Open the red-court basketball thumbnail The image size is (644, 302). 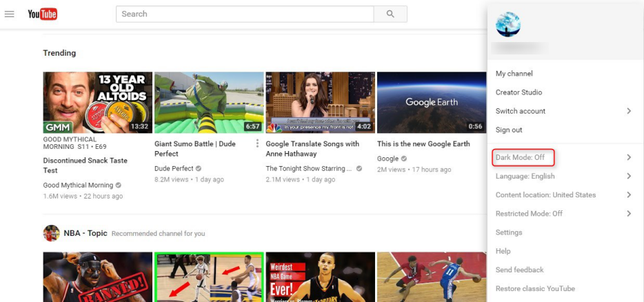(432, 277)
